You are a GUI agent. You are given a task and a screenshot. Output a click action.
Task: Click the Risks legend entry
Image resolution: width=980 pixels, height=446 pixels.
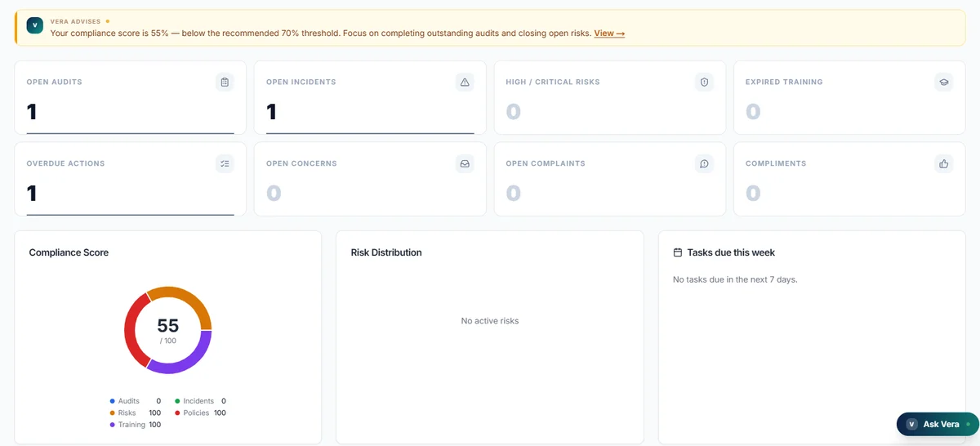coord(136,413)
